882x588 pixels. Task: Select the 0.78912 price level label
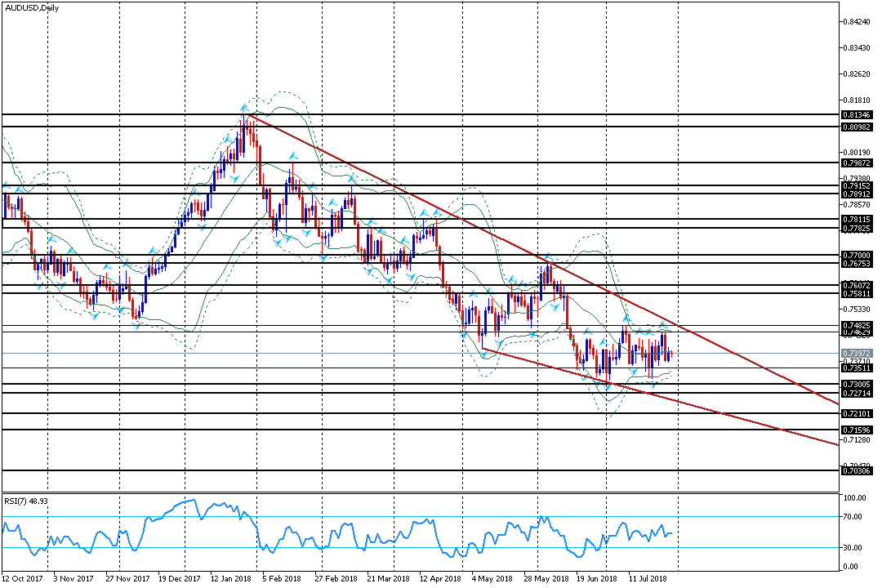857,194
